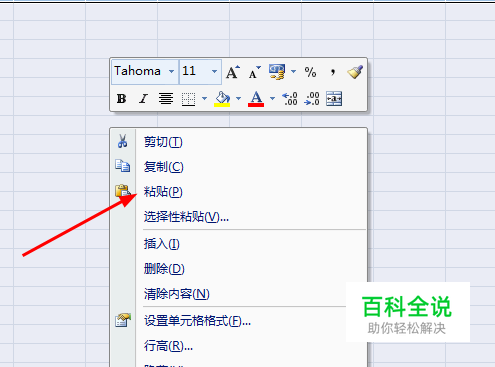Image resolution: width=495 pixels, height=367 pixels.
Task: Click the font name field showing Tahoma
Action: [145, 72]
